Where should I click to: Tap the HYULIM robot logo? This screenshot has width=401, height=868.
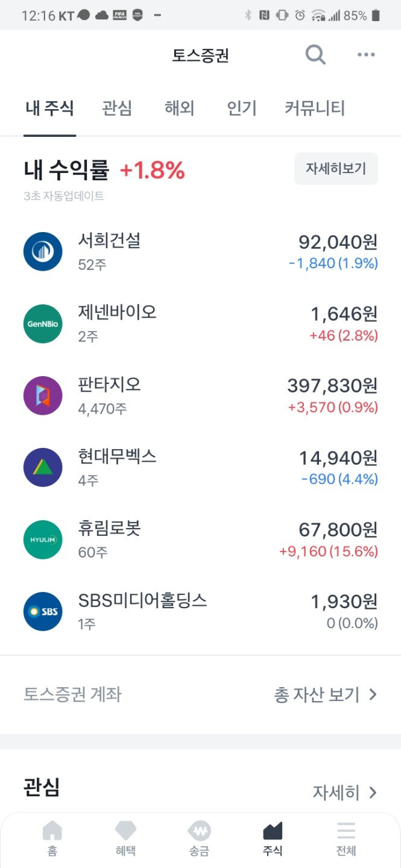click(x=43, y=539)
